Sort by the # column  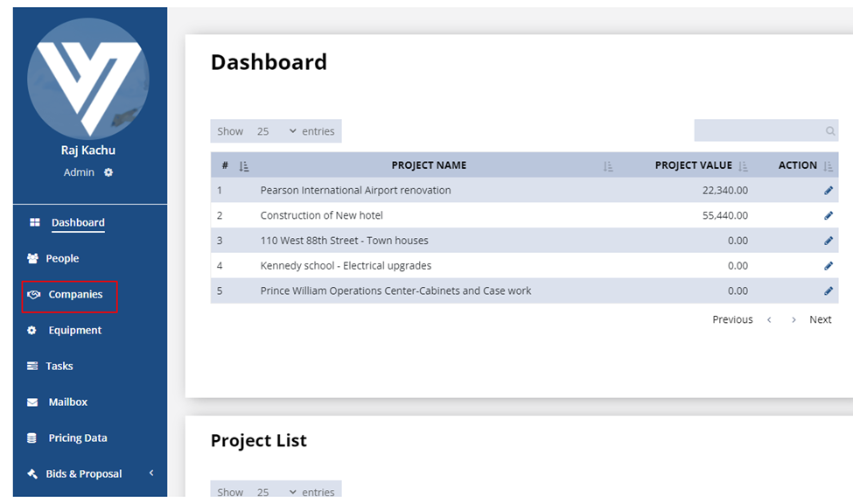[x=244, y=165]
